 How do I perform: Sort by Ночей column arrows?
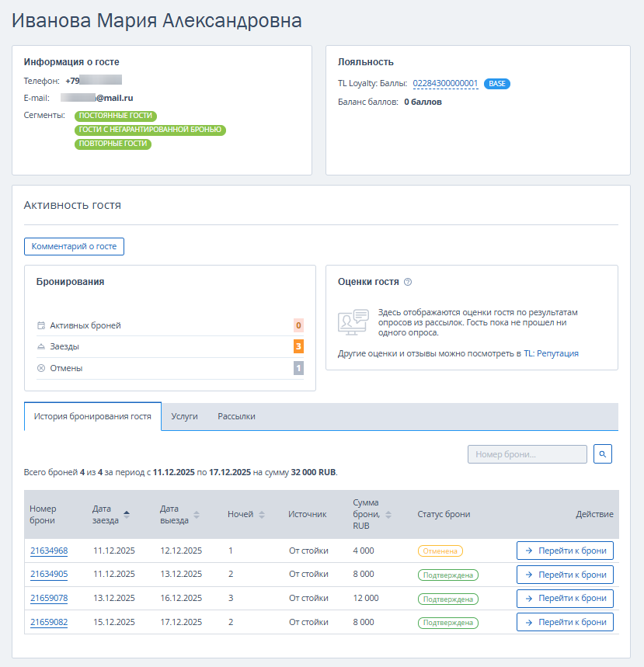click(x=262, y=514)
